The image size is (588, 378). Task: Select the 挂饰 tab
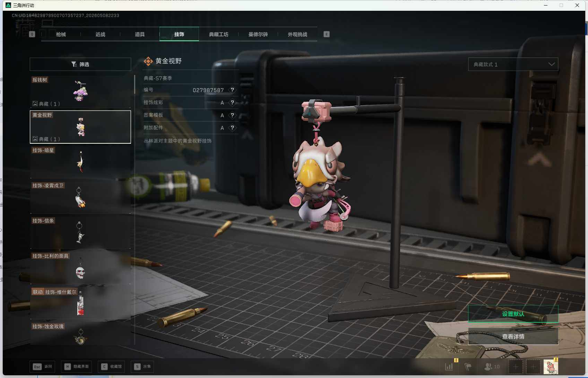(x=179, y=34)
